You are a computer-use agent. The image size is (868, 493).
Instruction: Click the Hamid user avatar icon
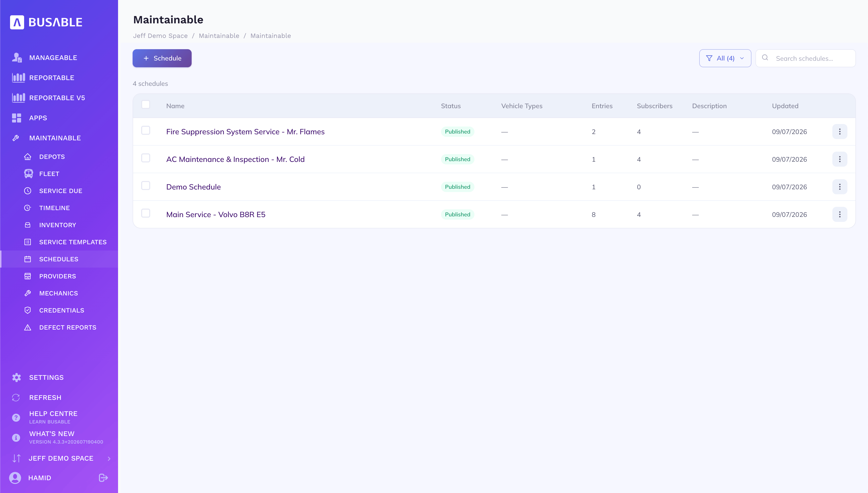15,477
